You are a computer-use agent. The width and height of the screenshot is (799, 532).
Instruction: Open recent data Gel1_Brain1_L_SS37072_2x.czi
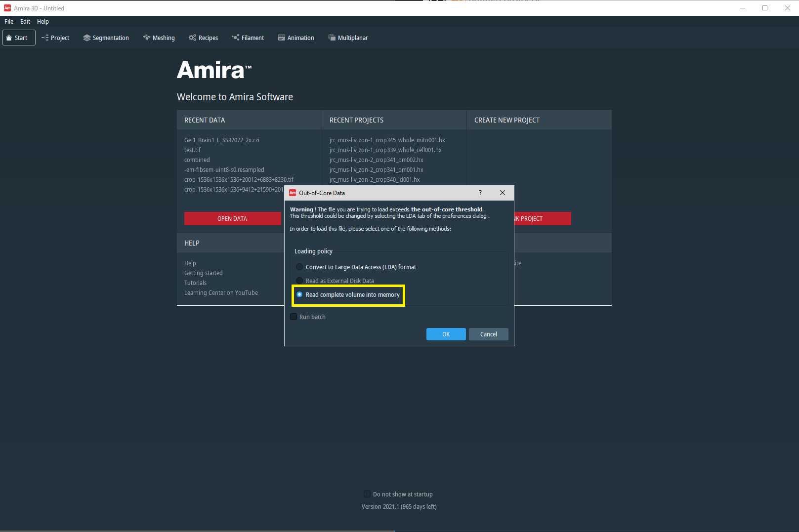pos(221,140)
